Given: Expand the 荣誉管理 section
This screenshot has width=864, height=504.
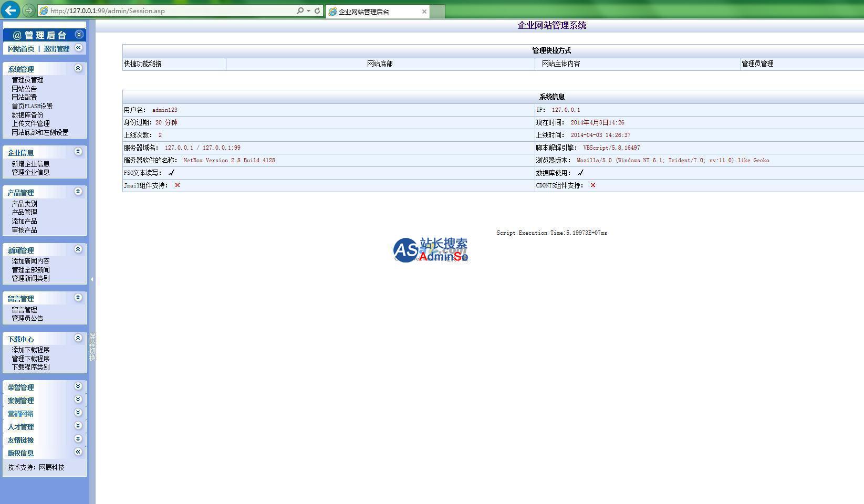Looking at the screenshot, I should pyautogui.click(x=78, y=386).
